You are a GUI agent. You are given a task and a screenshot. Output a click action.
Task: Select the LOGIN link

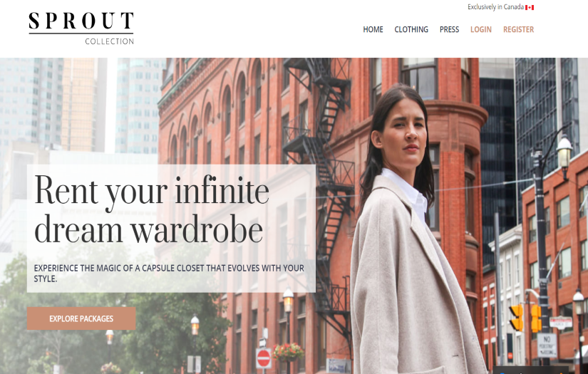click(x=481, y=30)
